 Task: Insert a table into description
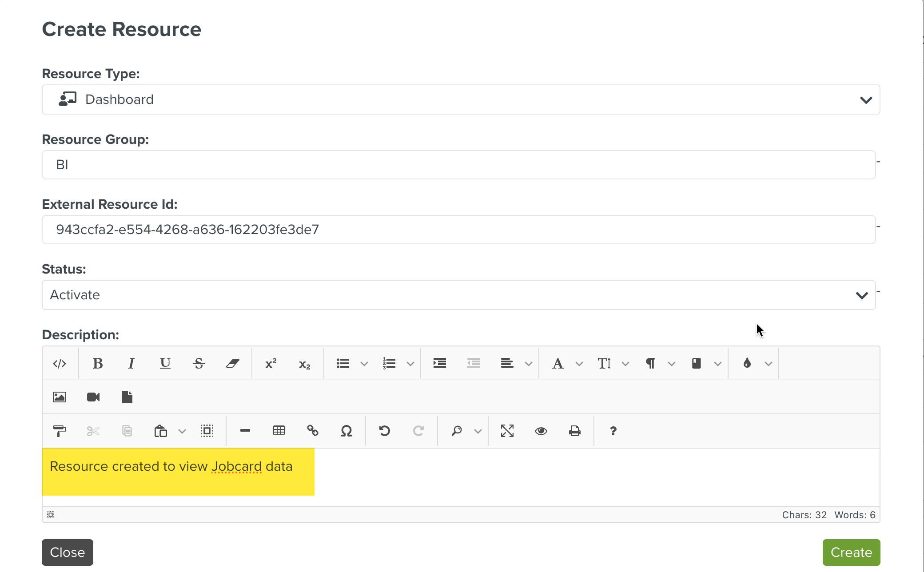(x=279, y=431)
